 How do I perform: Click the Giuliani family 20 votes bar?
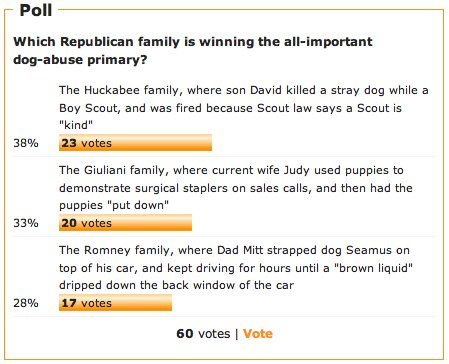click(125, 223)
